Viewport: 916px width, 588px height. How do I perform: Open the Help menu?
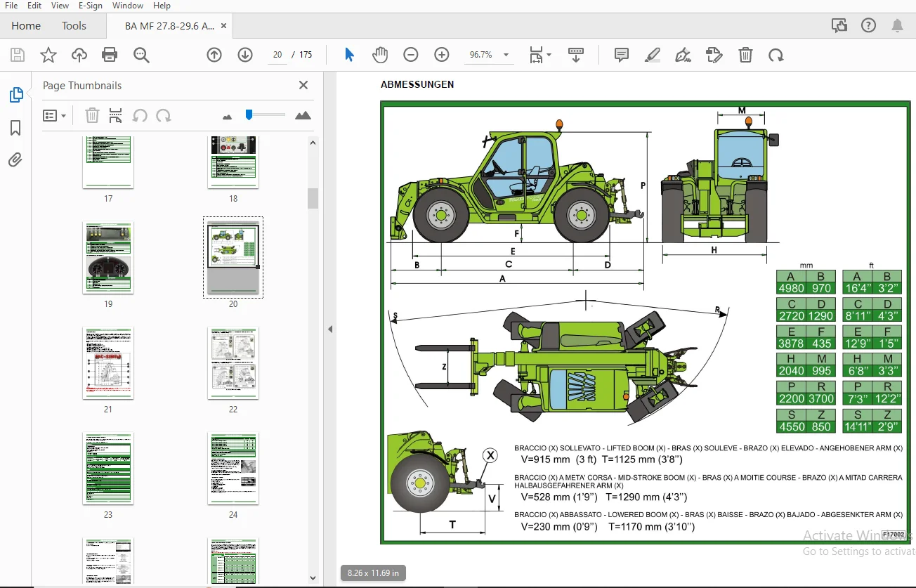(x=162, y=6)
